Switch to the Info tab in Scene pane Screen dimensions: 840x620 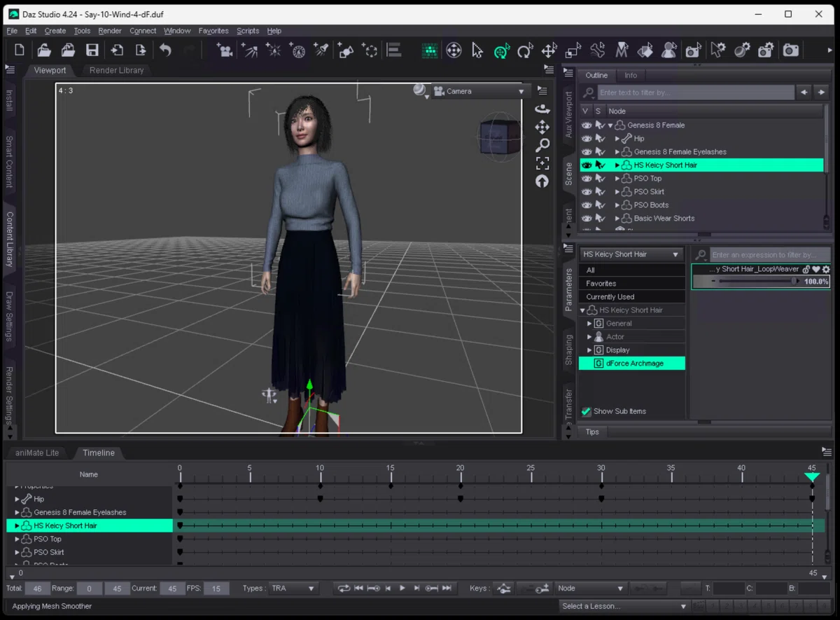pos(631,75)
